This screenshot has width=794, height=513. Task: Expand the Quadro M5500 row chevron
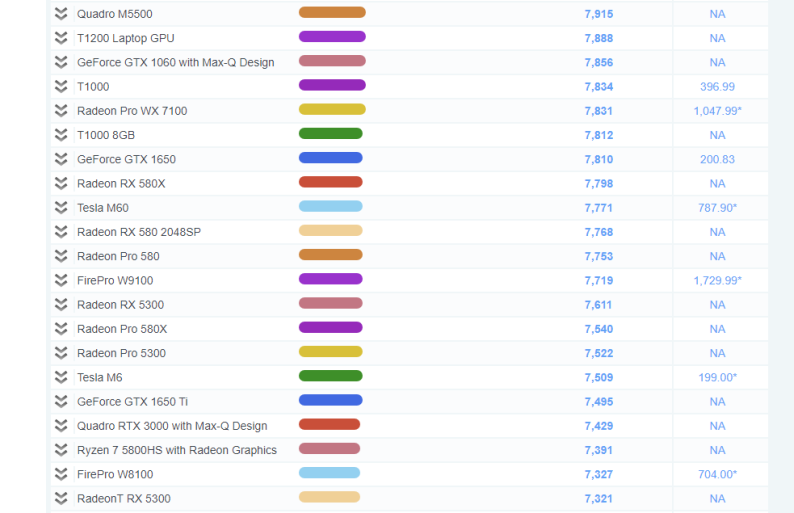[x=61, y=14]
